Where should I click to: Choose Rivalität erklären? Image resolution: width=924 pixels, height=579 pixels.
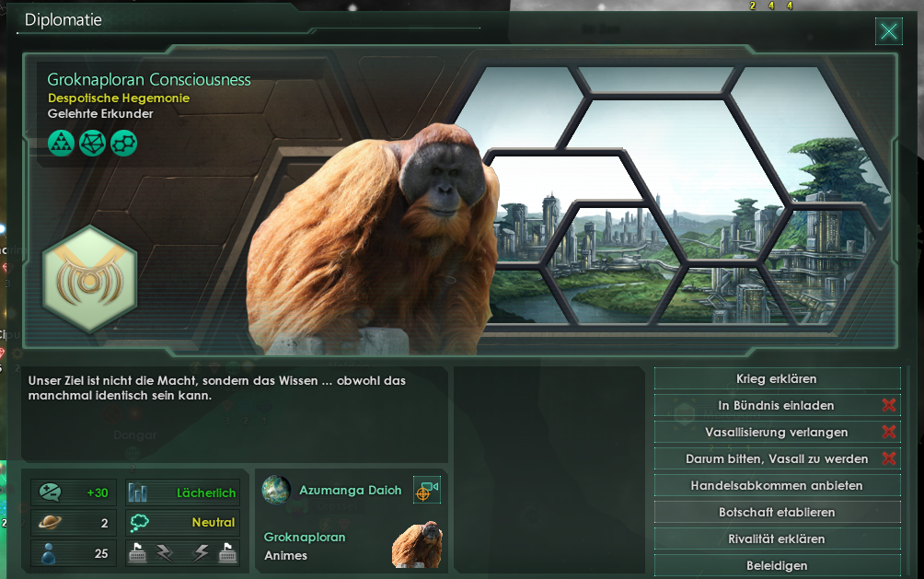click(778, 538)
